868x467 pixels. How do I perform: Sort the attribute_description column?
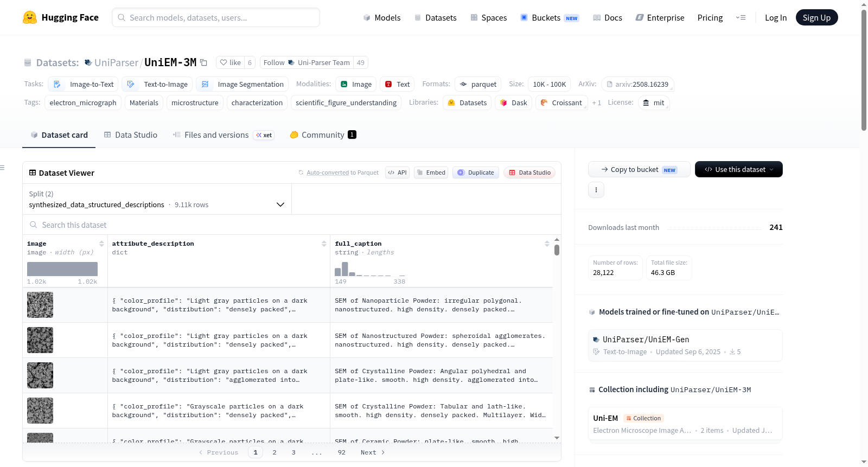pyautogui.click(x=324, y=244)
